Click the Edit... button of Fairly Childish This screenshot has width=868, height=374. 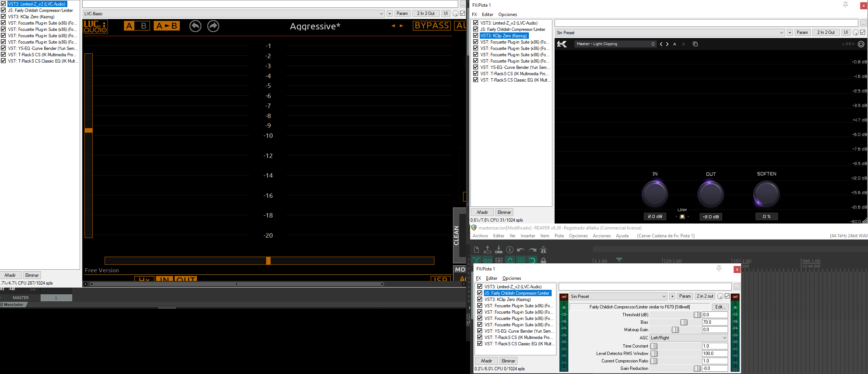(x=720, y=307)
